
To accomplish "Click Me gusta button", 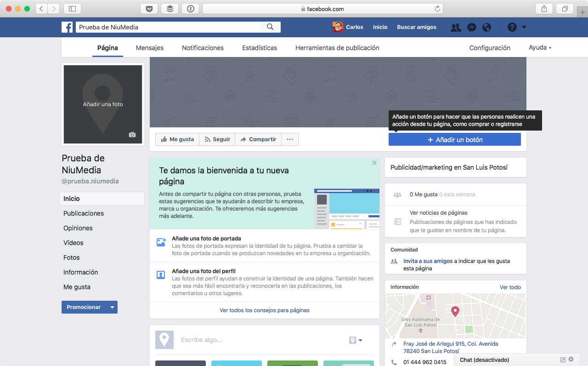I will click(177, 139).
